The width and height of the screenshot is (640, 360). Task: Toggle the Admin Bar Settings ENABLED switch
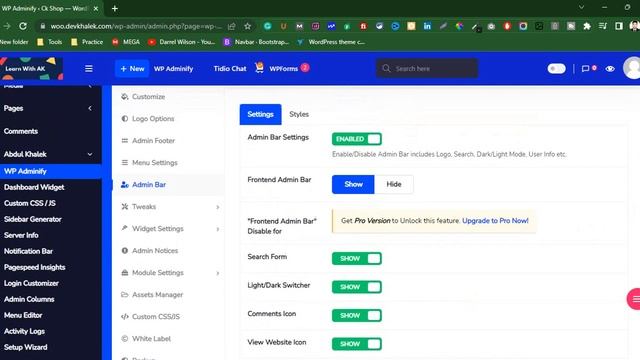point(357,139)
